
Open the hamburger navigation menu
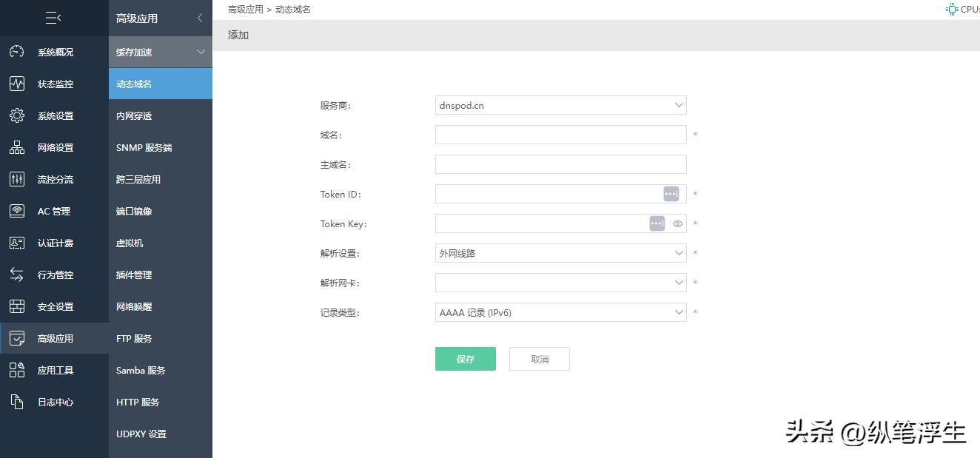click(53, 18)
